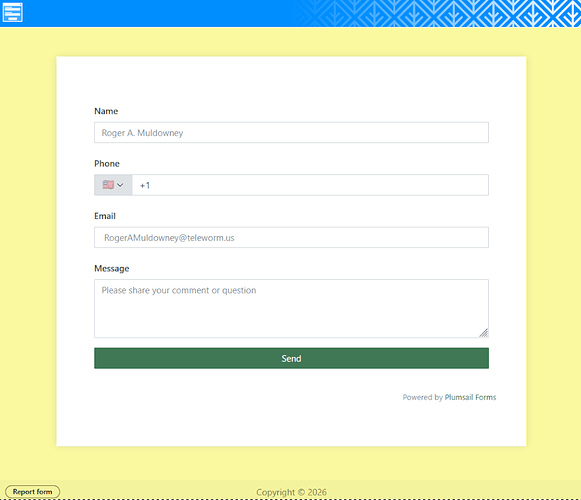
Task: Submit the form with Send button
Action: pyautogui.click(x=291, y=358)
